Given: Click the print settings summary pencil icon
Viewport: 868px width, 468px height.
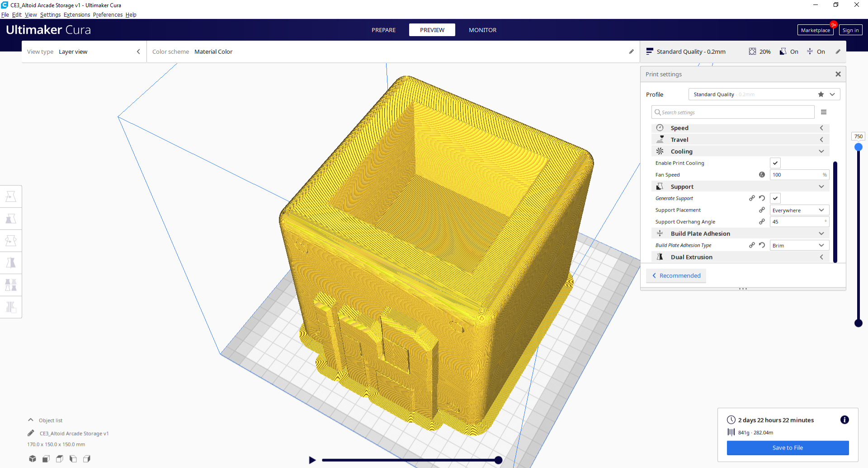Looking at the screenshot, I should [x=838, y=51].
